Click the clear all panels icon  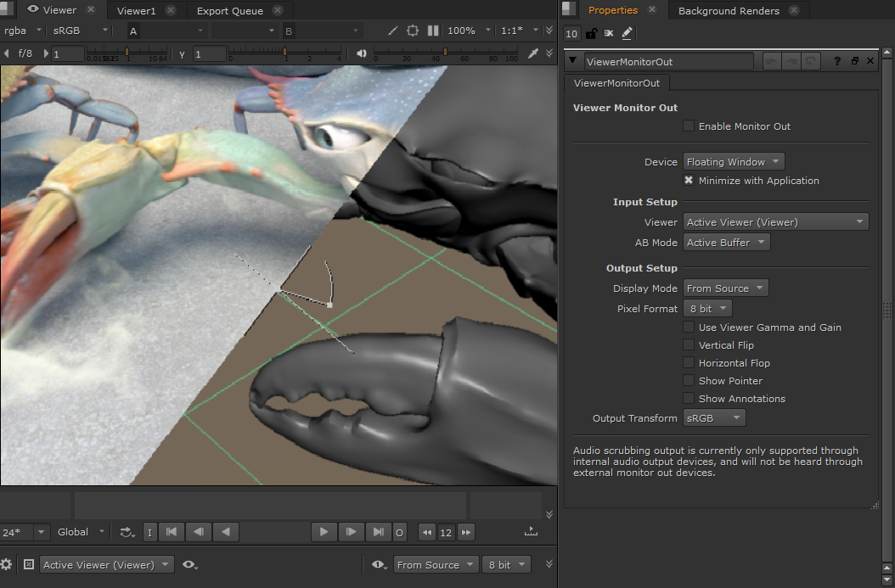pyautogui.click(x=609, y=34)
